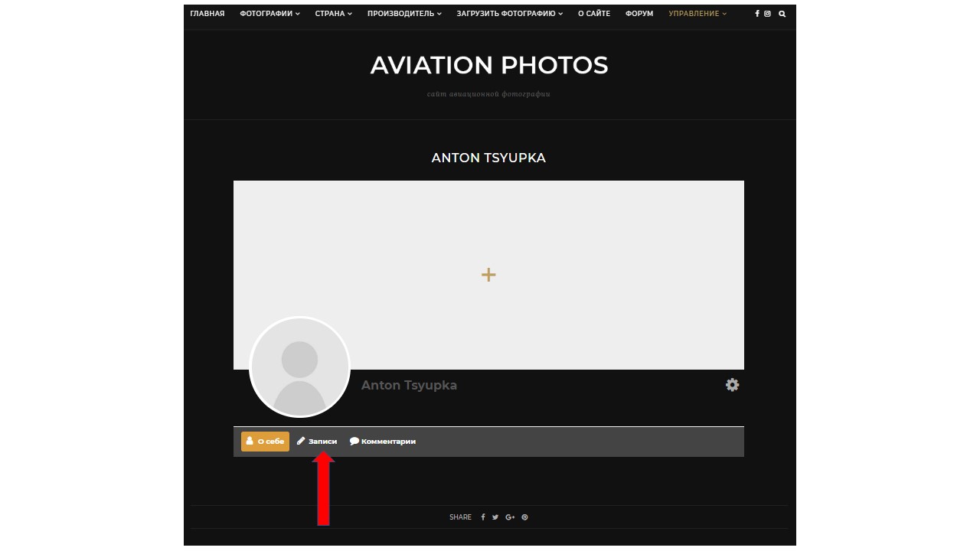Image resolution: width=980 pixels, height=551 pixels.
Task: Open search with the magnifier icon
Action: [x=782, y=14]
